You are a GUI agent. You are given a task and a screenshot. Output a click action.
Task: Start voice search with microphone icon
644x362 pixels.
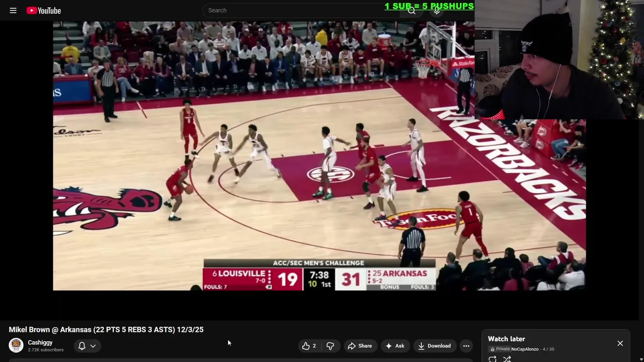coord(437,10)
